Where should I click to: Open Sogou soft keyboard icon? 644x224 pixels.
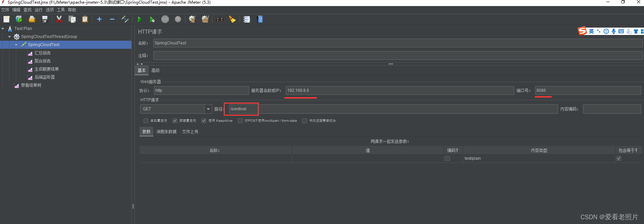[x=621, y=31]
